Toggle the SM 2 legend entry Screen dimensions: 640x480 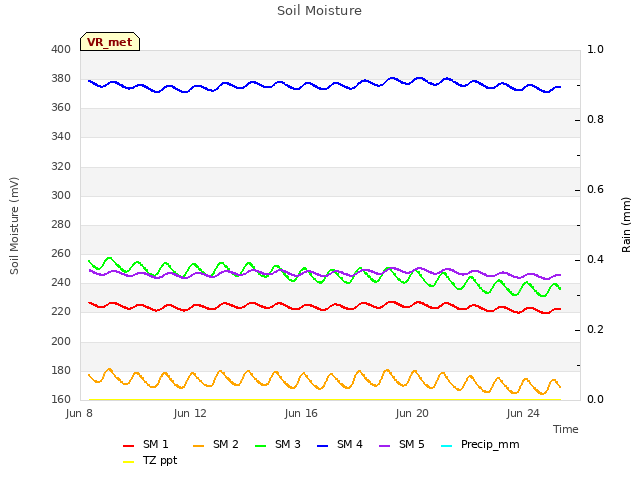[x=216, y=444]
